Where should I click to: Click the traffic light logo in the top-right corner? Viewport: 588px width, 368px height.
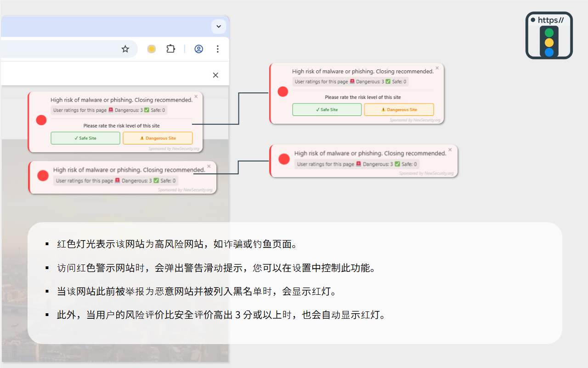tap(549, 35)
